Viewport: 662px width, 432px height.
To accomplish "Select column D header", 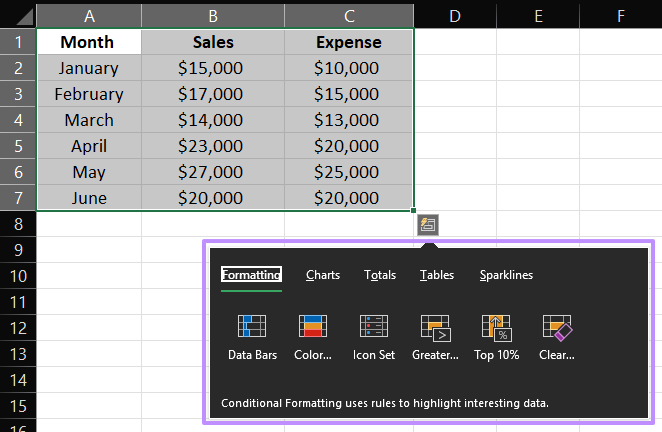I will coord(454,15).
